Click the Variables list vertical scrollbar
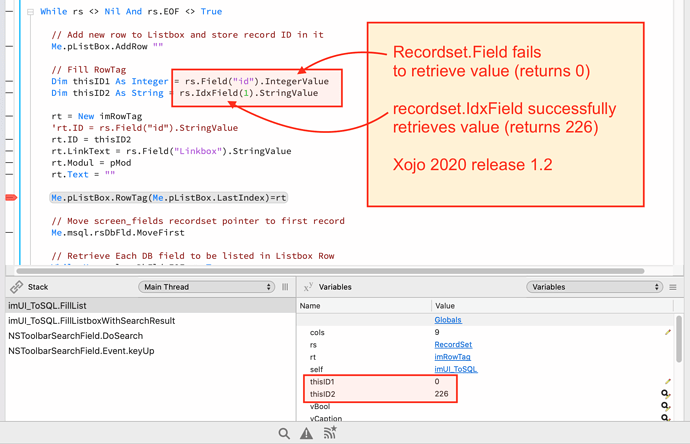 click(679, 339)
